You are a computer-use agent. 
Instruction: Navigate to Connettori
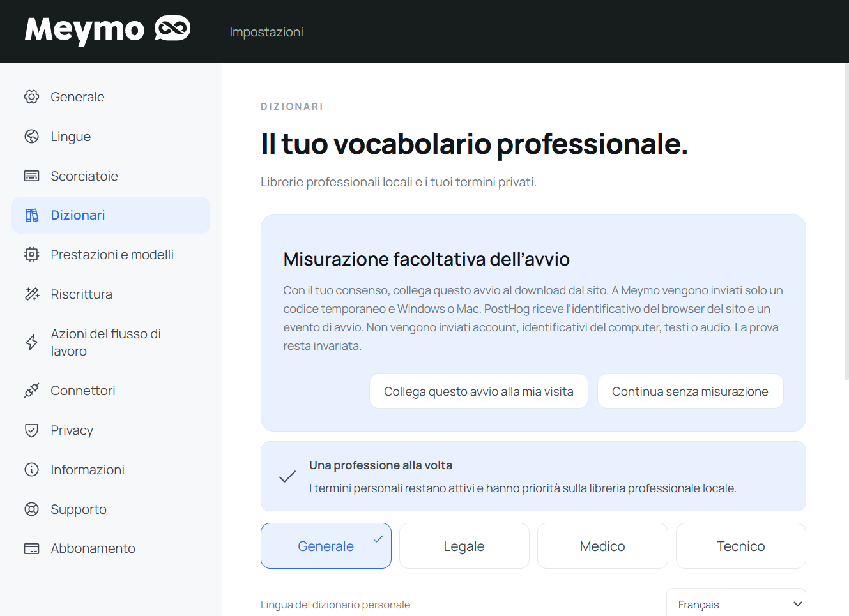tap(111, 391)
